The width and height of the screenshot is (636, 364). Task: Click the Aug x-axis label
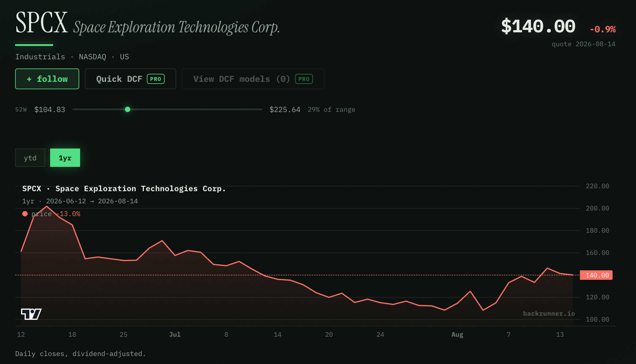[457, 335]
